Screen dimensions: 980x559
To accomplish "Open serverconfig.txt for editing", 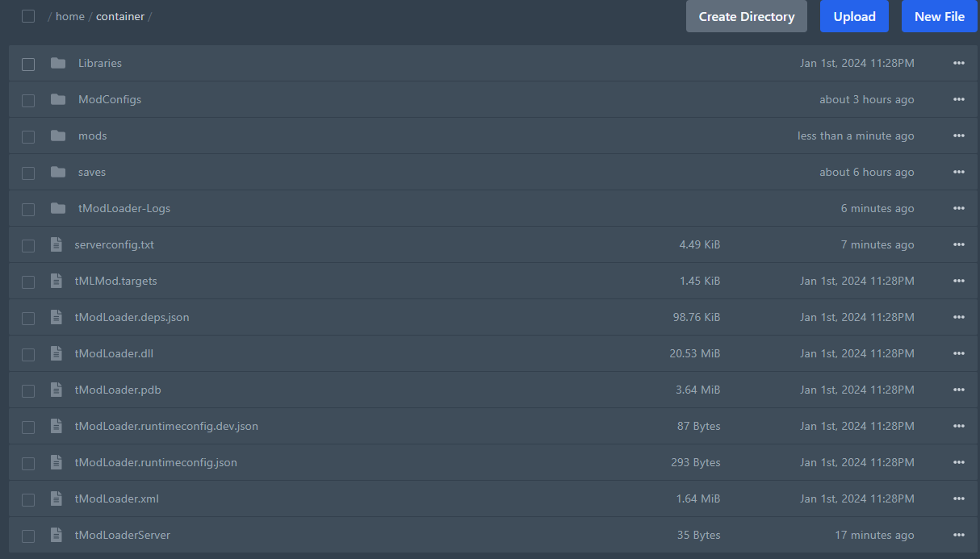I will click(115, 244).
